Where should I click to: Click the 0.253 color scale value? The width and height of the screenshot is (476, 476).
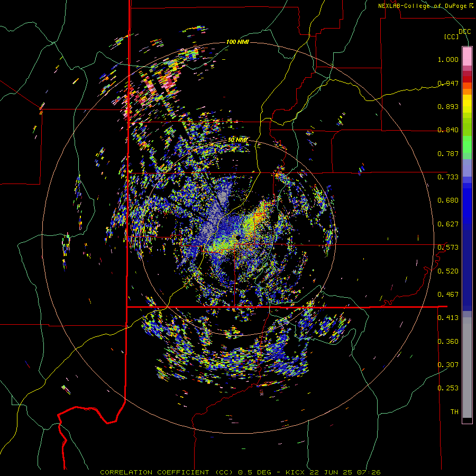pos(448,388)
